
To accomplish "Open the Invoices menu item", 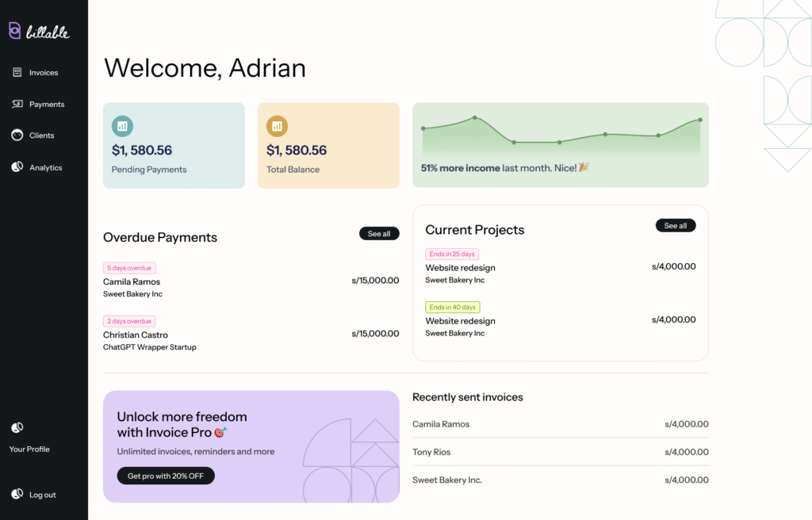I will point(44,73).
